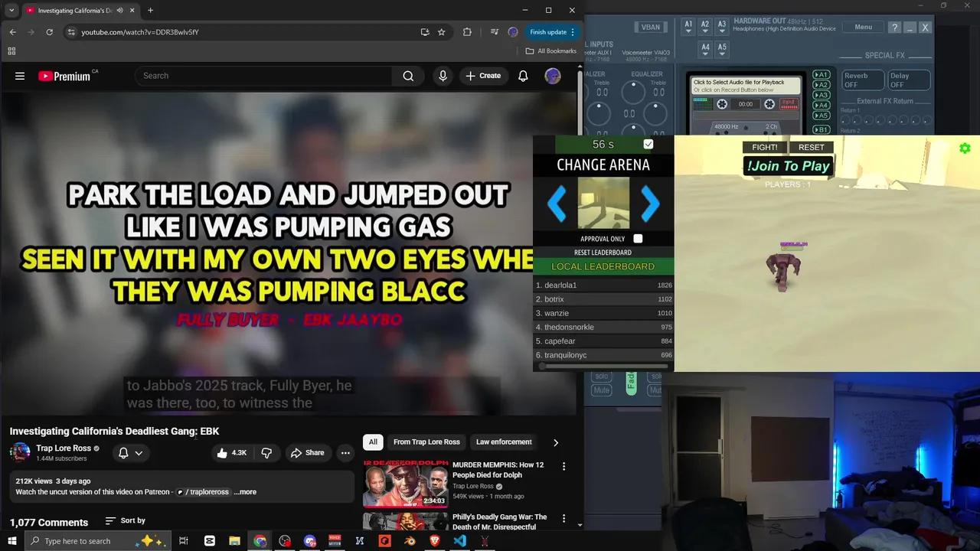Open the YouTube account avatar menu

tap(553, 76)
